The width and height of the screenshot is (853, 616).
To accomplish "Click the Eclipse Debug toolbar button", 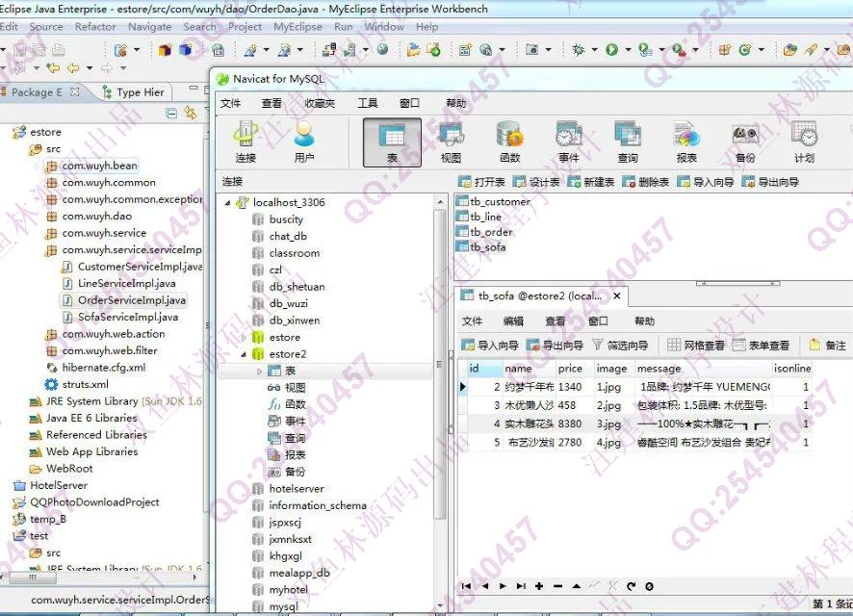I will [x=578, y=50].
